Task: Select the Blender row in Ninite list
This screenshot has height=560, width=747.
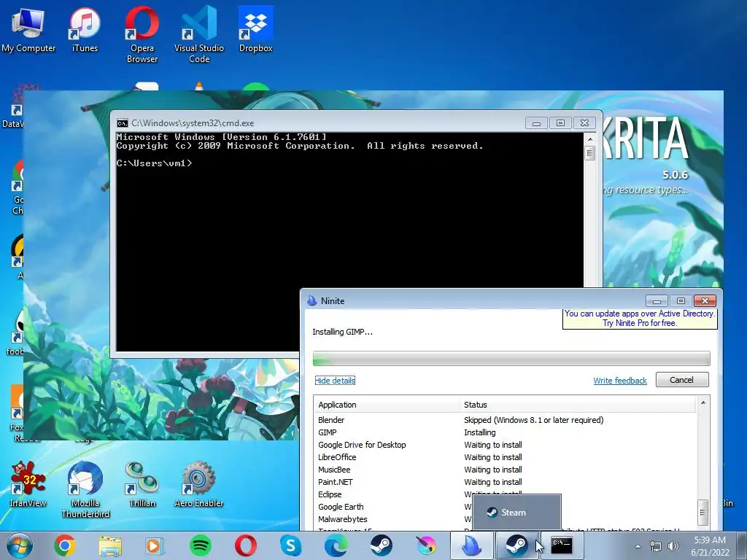Action: [506, 420]
